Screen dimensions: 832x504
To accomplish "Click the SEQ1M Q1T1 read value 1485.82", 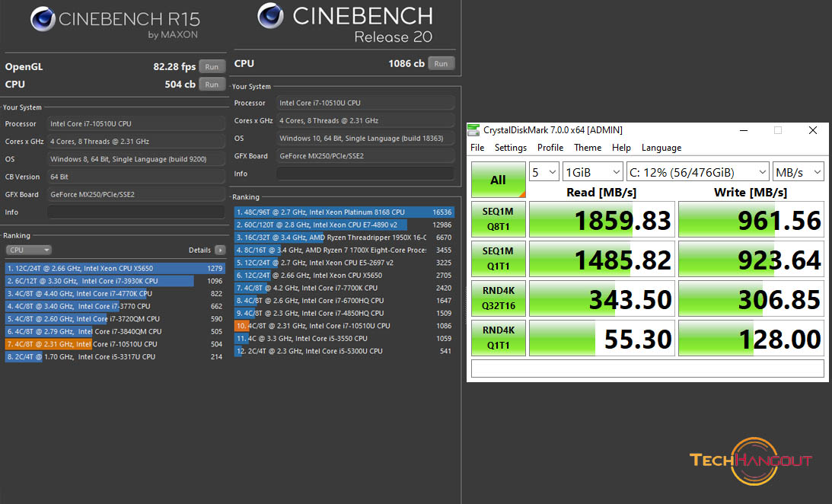I will pyautogui.click(x=601, y=259).
